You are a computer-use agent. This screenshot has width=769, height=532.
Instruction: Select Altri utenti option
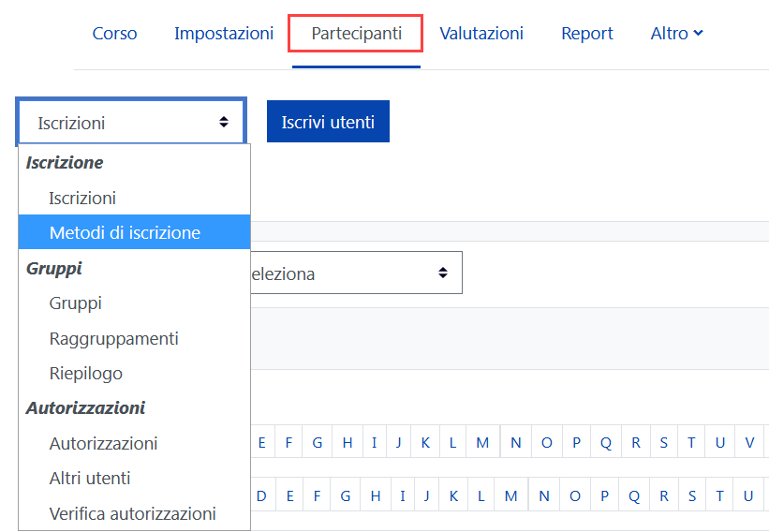134,478
